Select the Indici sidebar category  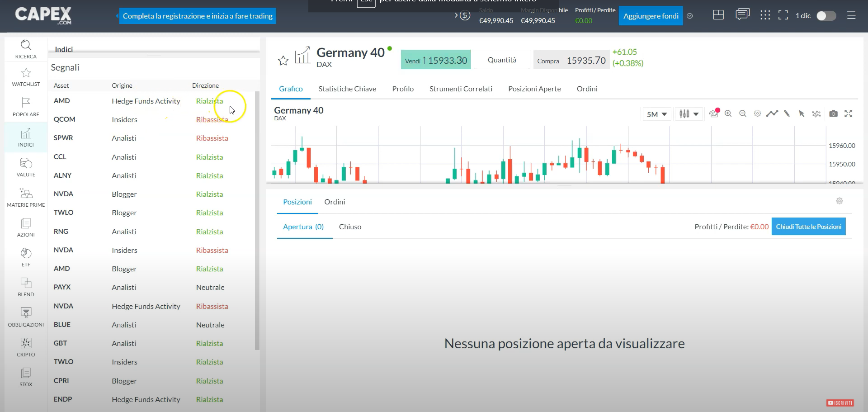(26, 137)
